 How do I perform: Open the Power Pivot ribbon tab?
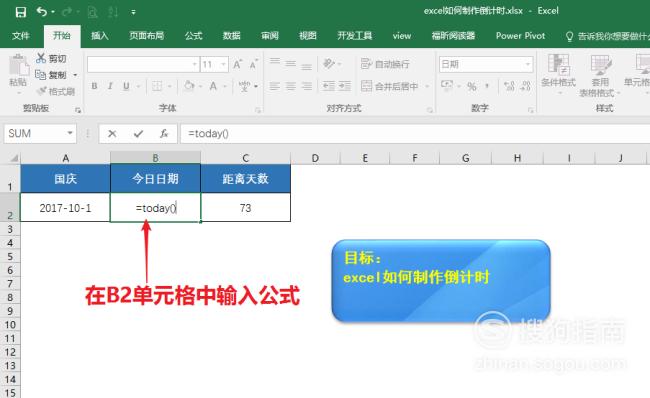coord(520,36)
